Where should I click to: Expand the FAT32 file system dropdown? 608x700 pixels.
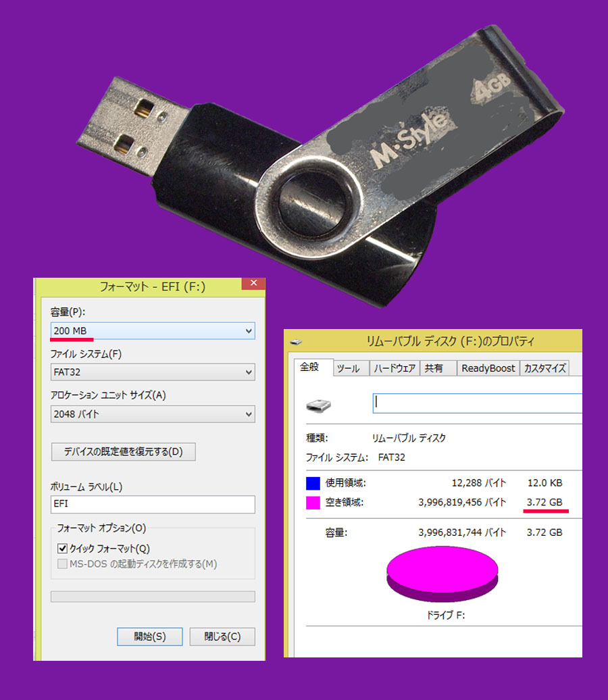[153, 372]
